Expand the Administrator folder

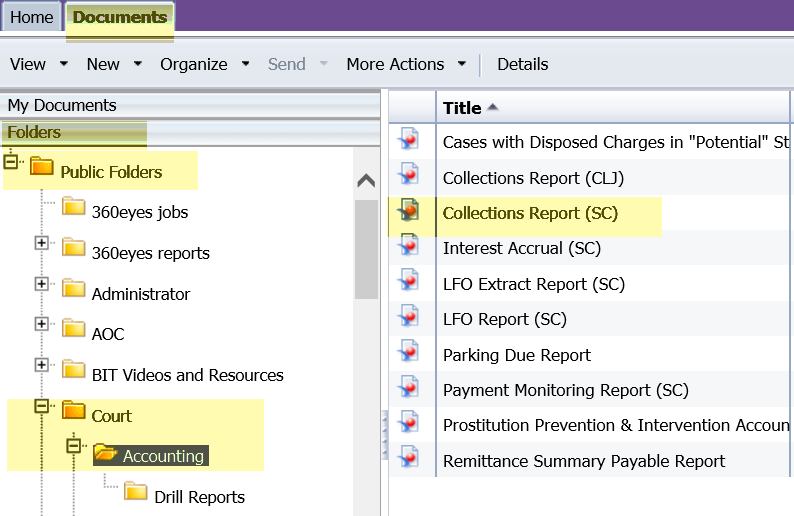(x=42, y=284)
